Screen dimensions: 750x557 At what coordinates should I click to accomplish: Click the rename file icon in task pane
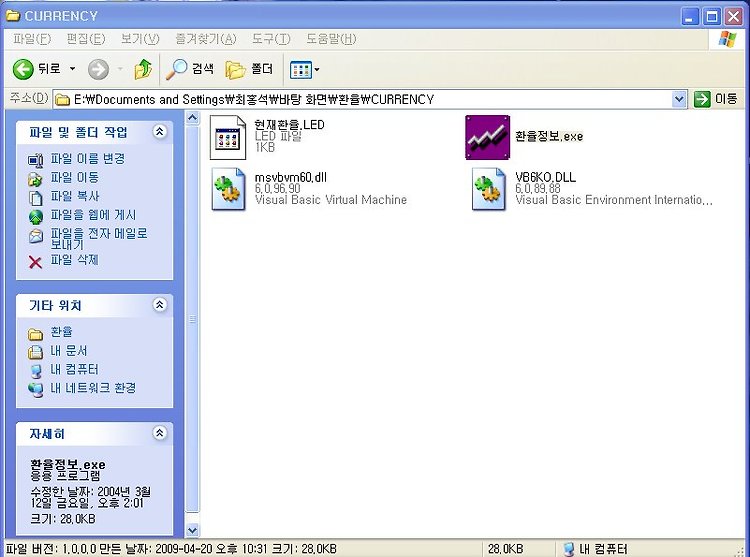click(x=35, y=160)
